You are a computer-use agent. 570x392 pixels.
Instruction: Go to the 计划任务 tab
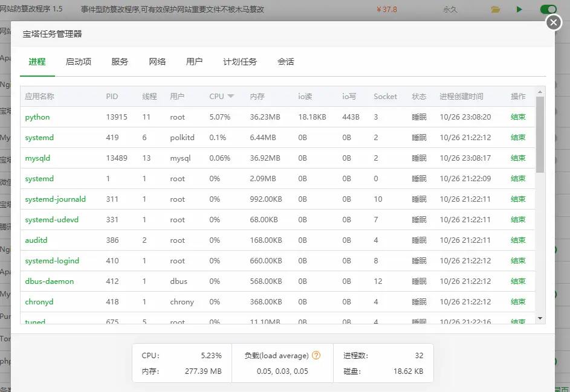pos(240,62)
